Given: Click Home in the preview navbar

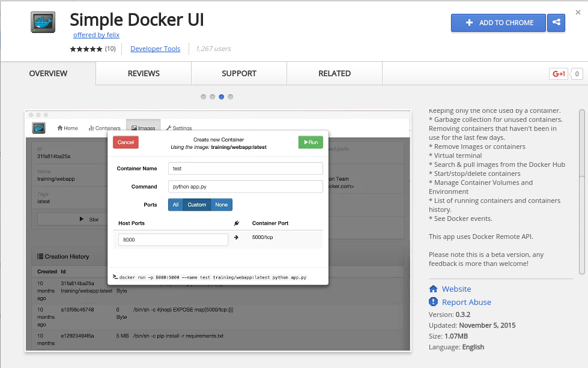Looking at the screenshot, I should (x=67, y=128).
